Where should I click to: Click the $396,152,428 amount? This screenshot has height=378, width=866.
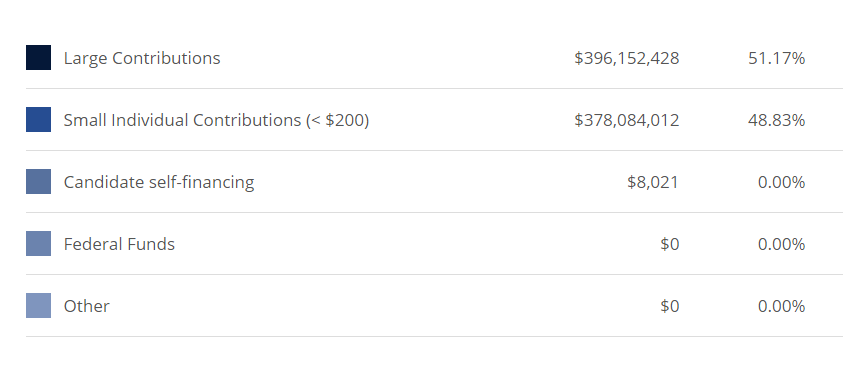(x=627, y=58)
